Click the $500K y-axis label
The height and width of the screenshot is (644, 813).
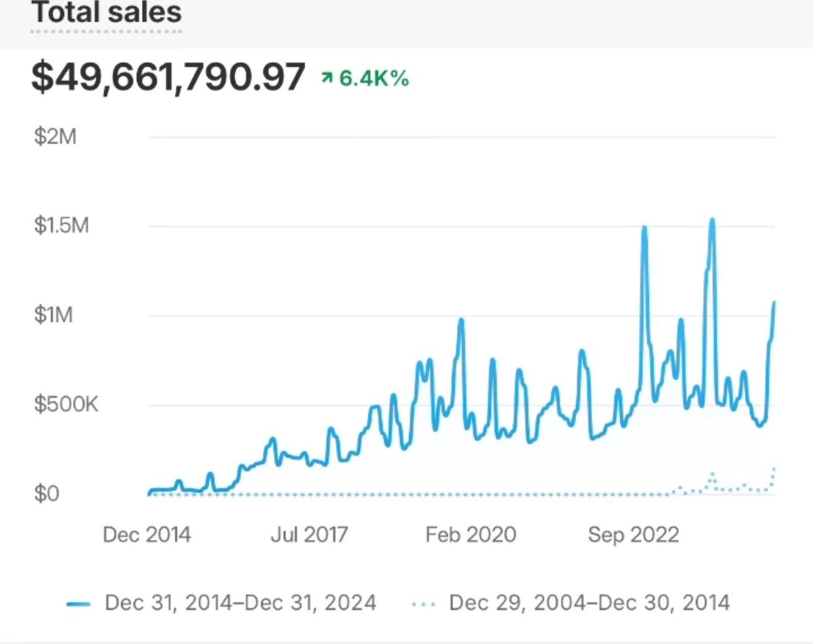click(x=65, y=404)
